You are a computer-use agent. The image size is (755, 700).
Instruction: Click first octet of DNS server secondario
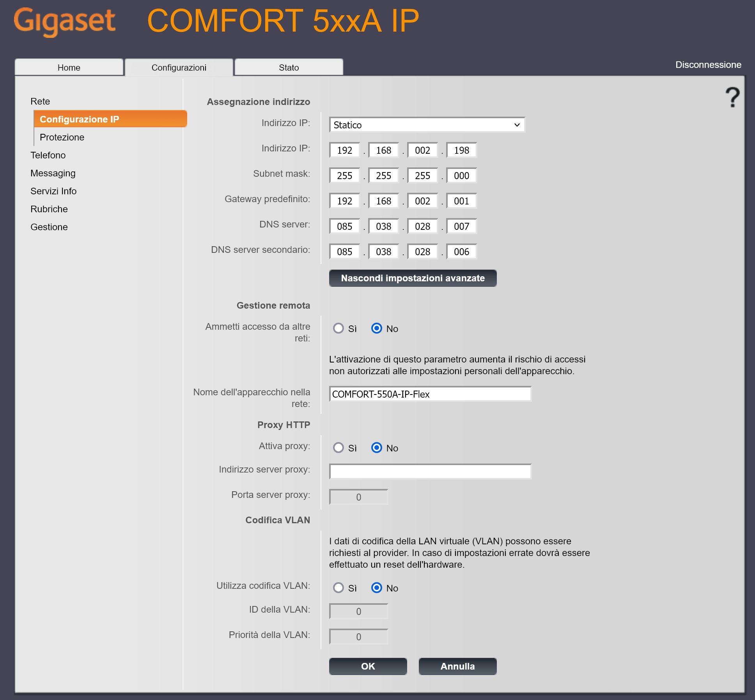[x=344, y=252]
